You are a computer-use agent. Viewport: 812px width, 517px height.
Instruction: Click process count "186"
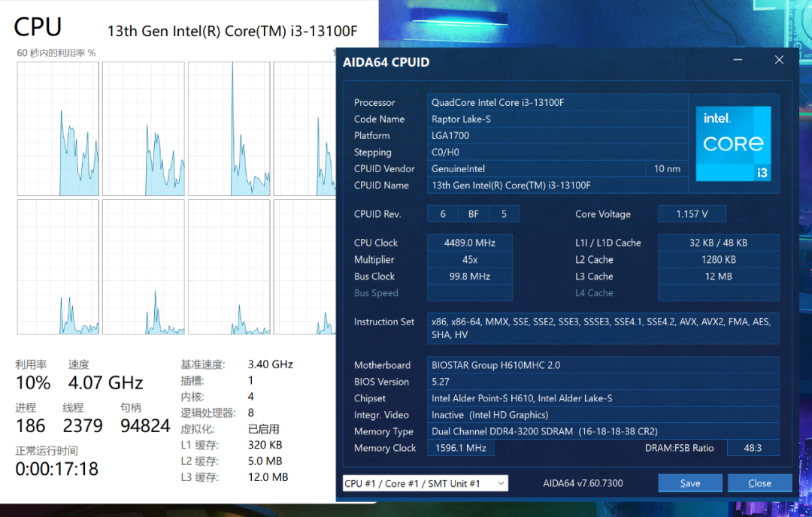click(x=31, y=426)
